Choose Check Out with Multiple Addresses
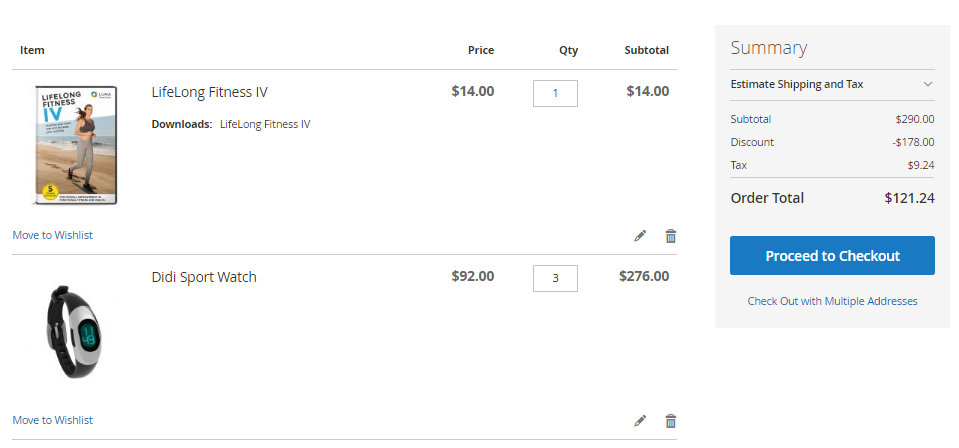Viewport: 959px width, 448px height. (x=832, y=301)
